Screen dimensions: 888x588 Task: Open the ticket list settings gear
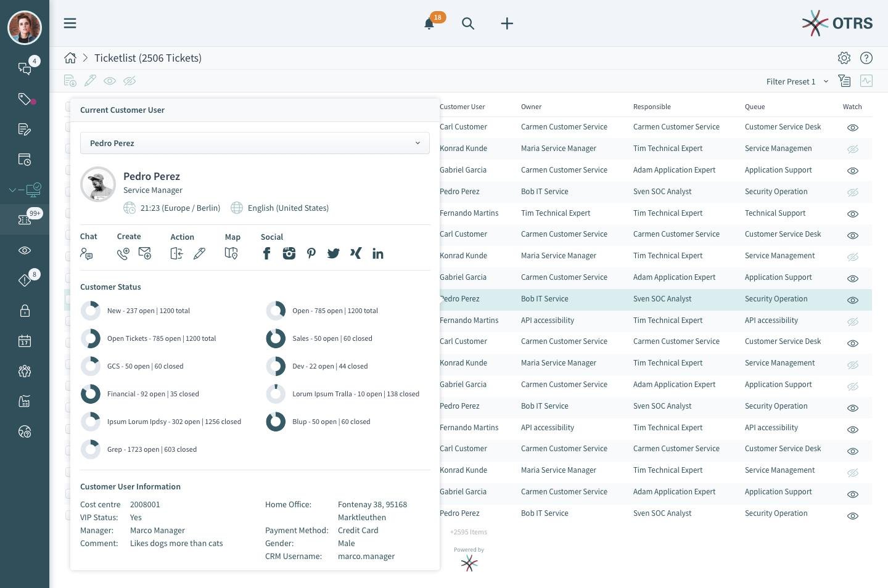(844, 58)
